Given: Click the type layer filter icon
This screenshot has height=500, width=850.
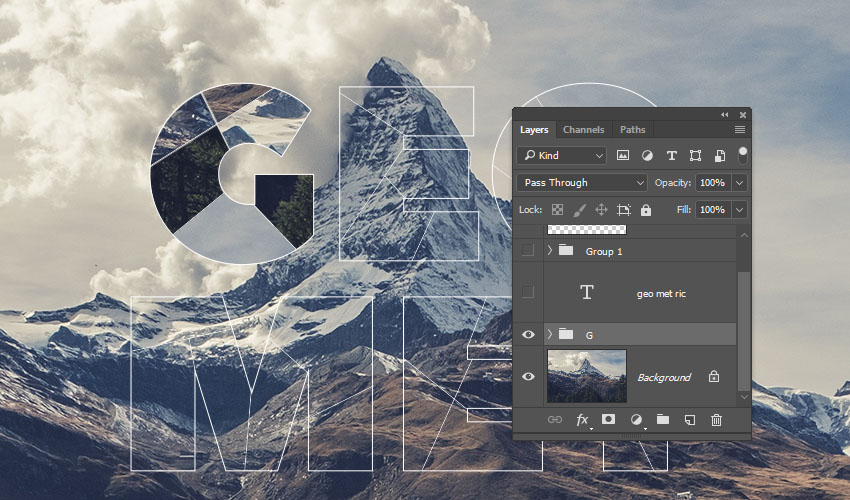Looking at the screenshot, I should (x=671, y=156).
